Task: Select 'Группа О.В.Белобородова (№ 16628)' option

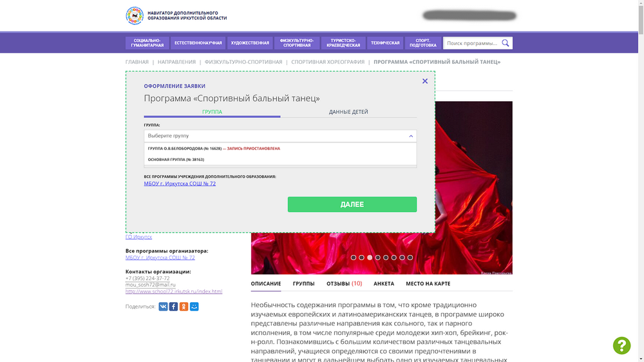Action: pos(280,148)
